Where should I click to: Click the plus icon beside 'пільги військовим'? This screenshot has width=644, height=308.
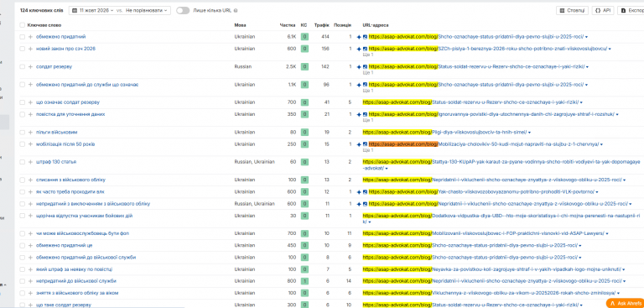point(30,133)
